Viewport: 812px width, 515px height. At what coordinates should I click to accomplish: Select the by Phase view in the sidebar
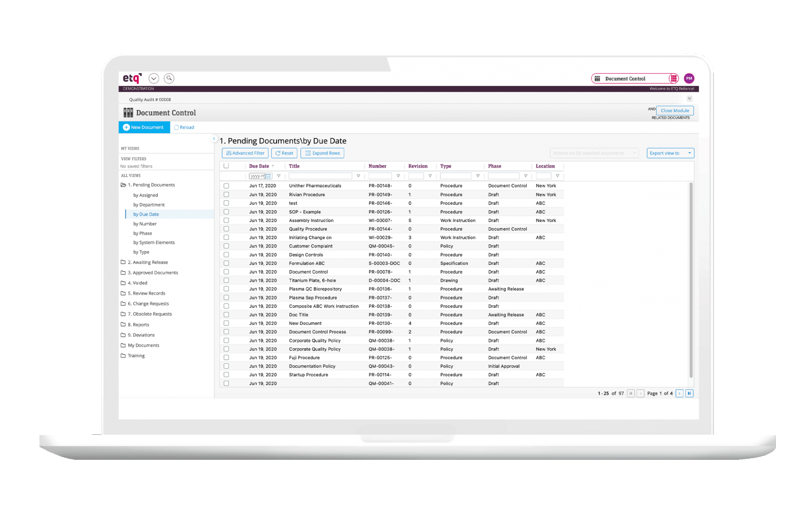(142, 233)
